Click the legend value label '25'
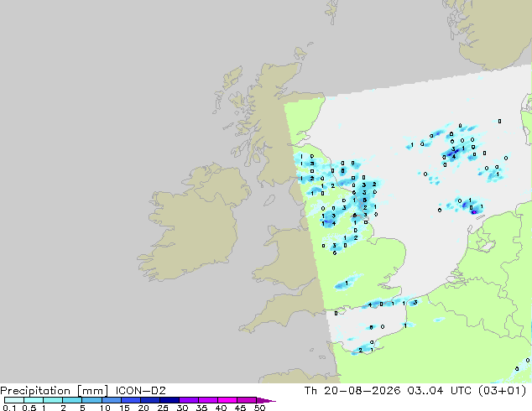The height and width of the screenshot is (411, 532). click(163, 408)
